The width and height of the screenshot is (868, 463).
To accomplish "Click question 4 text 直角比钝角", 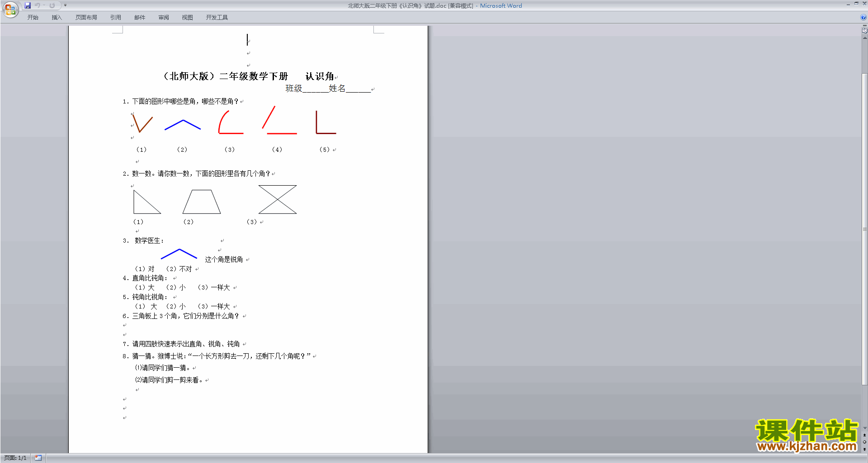I will [150, 278].
